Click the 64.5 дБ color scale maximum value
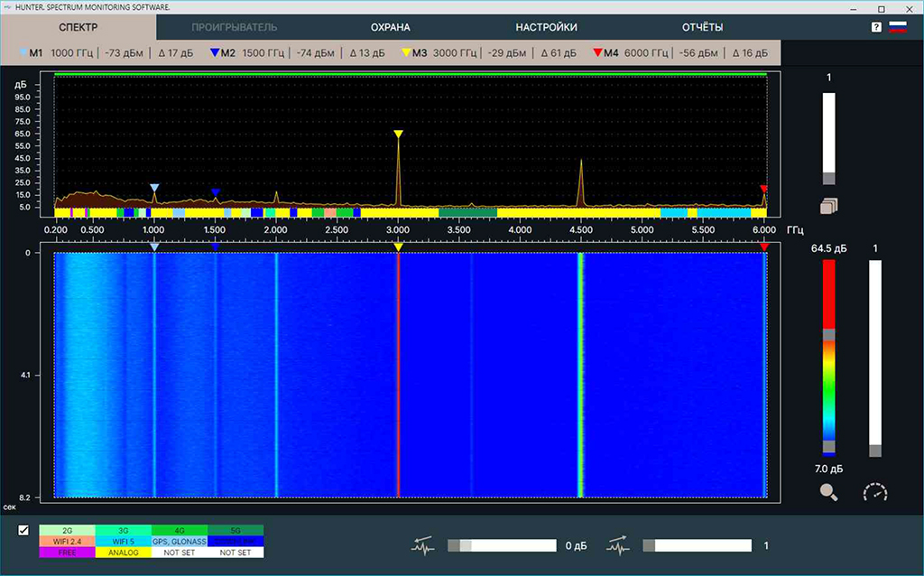Viewport: 924px width, 576px height. coord(828,248)
